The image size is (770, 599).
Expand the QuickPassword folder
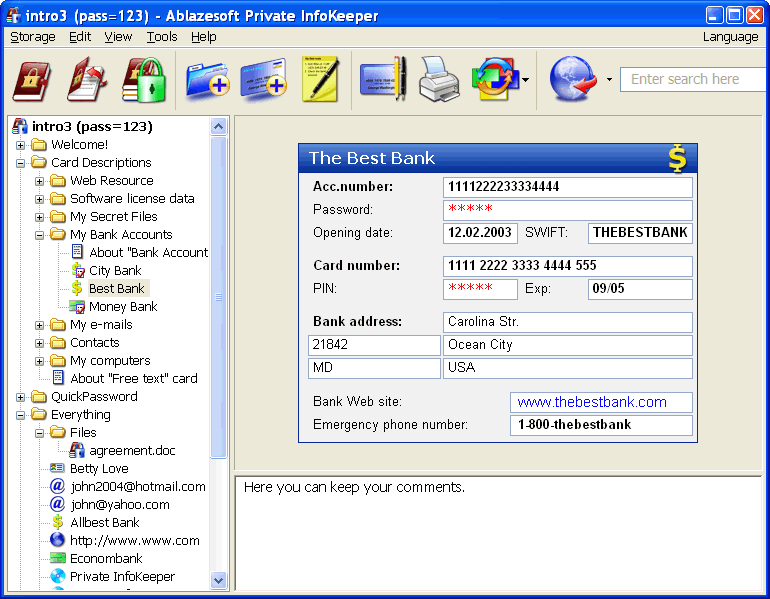coord(20,397)
